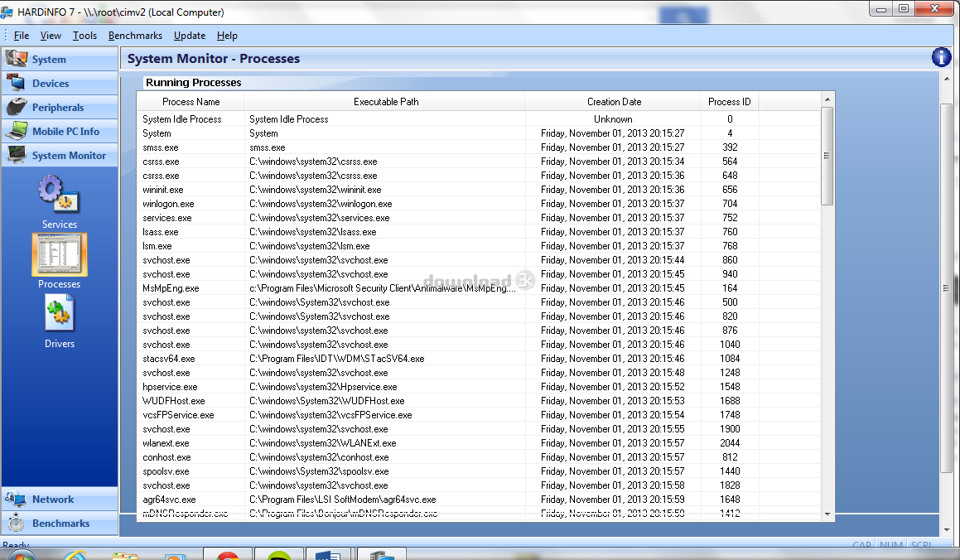Image resolution: width=960 pixels, height=560 pixels.
Task: Click Process ID 564
Action: pyautogui.click(x=730, y=162)
